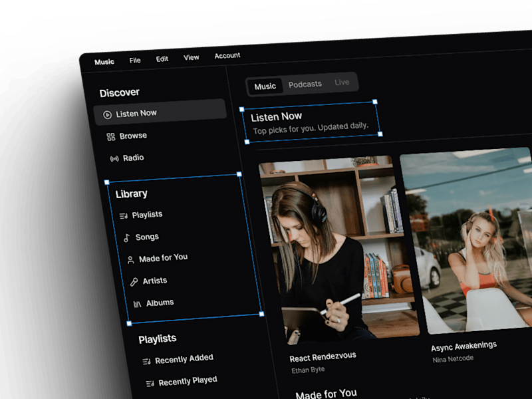Click the artist name Nina Netcode

(453, 359)
